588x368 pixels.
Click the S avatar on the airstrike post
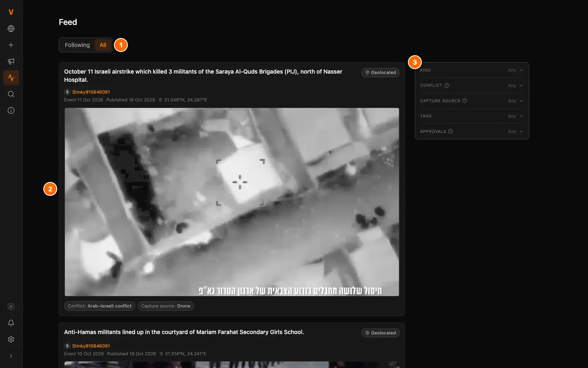point(67,92)
